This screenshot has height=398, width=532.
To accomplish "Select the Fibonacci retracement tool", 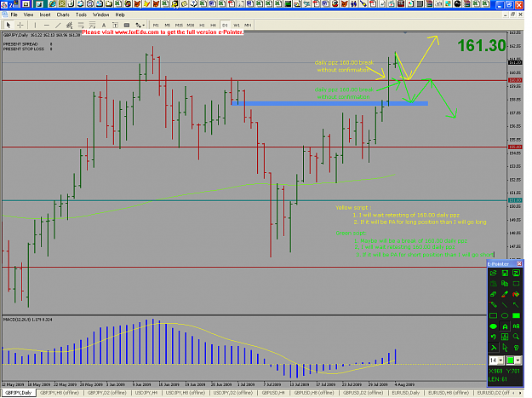I will [x=81, y=25].
